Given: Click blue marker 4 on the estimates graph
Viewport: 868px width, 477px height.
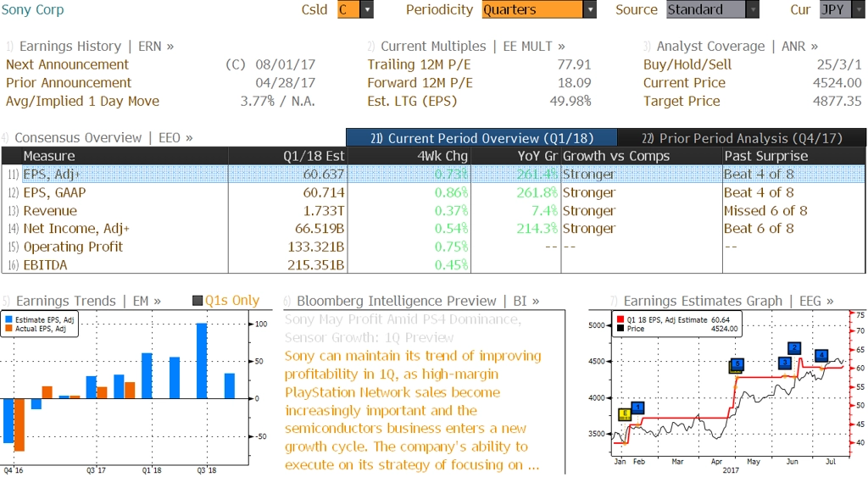Looking at the screenshot, I should click(821, 355).
